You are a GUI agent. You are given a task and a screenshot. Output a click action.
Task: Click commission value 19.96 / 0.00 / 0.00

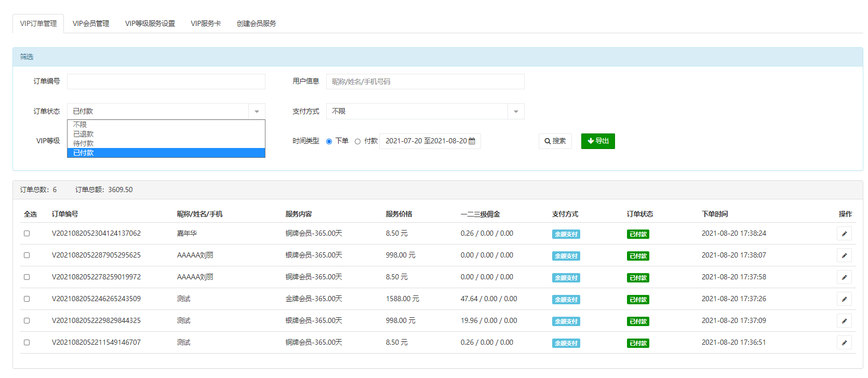[x=489, y=321]
